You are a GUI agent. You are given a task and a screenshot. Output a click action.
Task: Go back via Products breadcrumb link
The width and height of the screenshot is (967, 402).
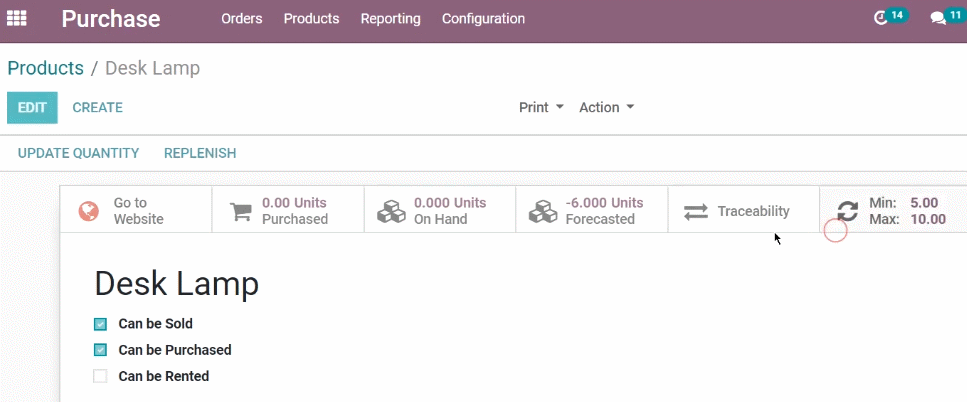[x=46, y=68]
